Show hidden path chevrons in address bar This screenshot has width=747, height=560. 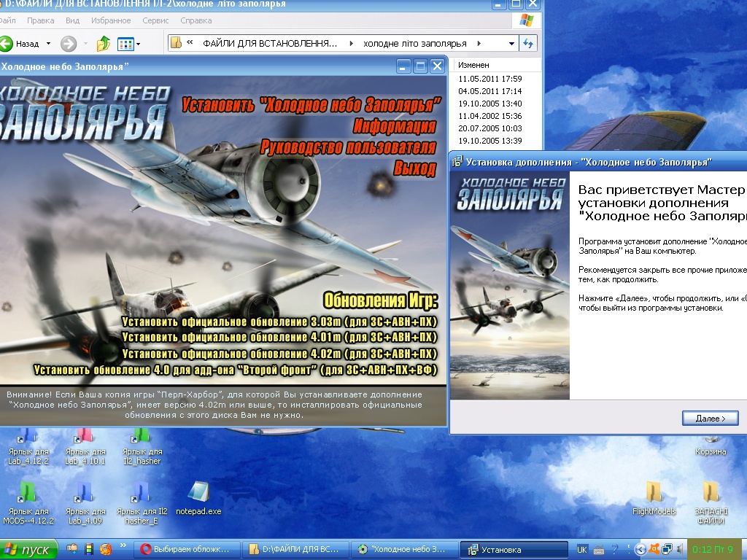click(190, 42)
